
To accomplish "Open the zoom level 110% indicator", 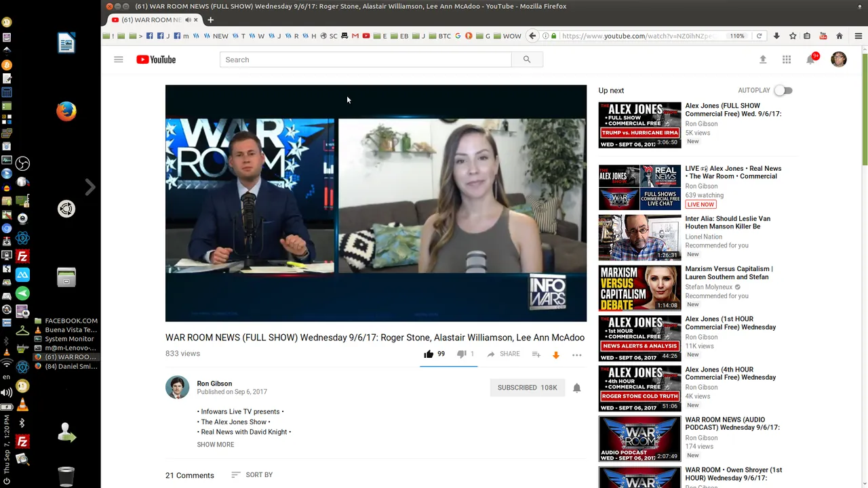I will pyautogui.click(x=737, y=36).
